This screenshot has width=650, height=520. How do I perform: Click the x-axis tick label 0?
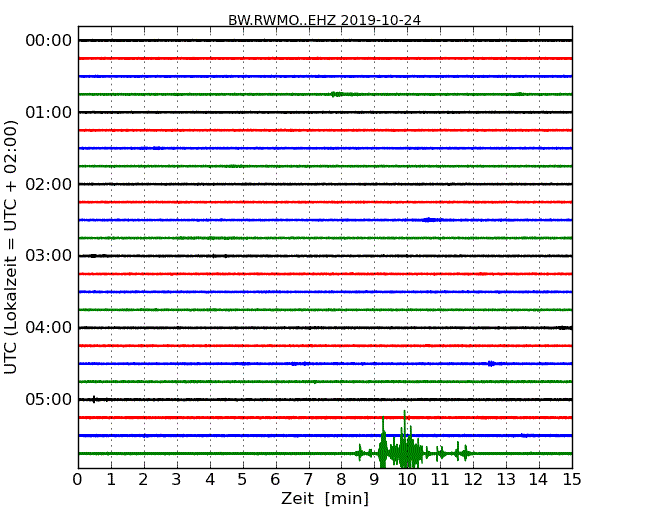pyautogui.click(x=78, y=480)
